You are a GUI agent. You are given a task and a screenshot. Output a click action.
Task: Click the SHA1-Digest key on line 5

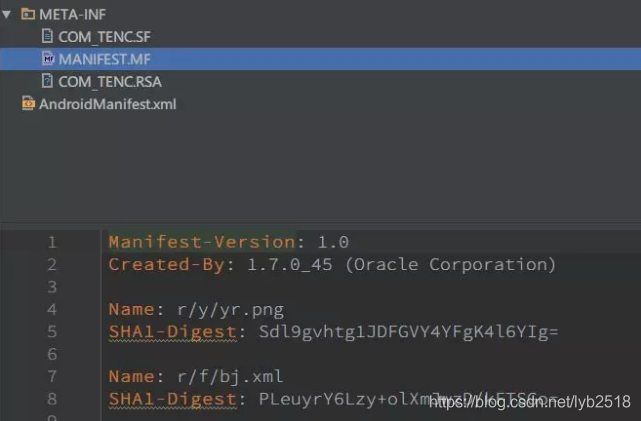pyautogui.click(x=173, y=332)
